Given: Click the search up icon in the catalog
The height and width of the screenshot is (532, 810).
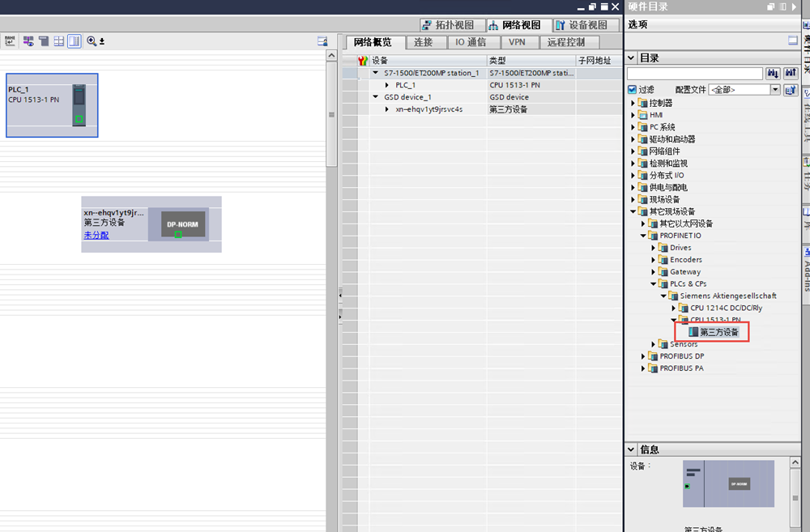Looking at the screenshot, I should [x=791, y=74].
